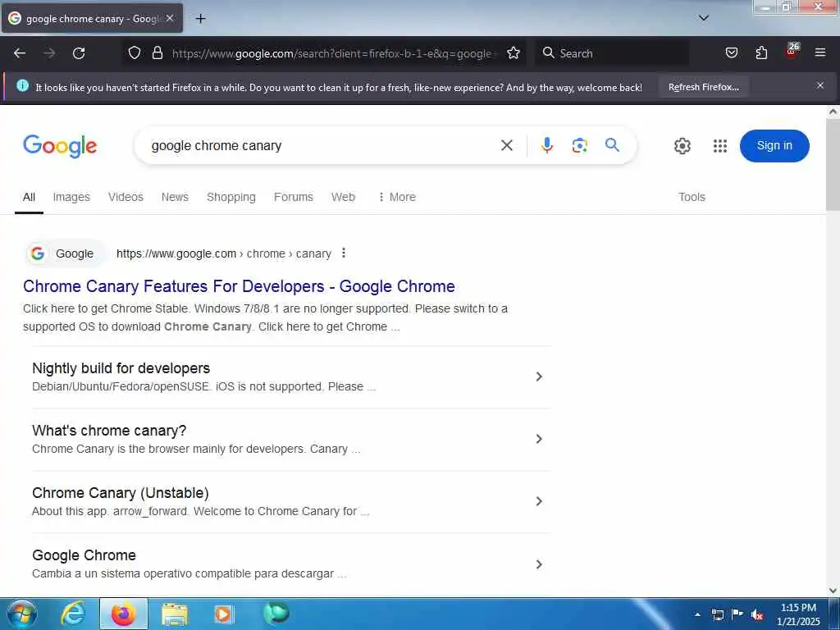Image resolution: width=840 pixels, height=630 pixels.
Task: Bookmark this page with the star icon
Action: (514, 53)
